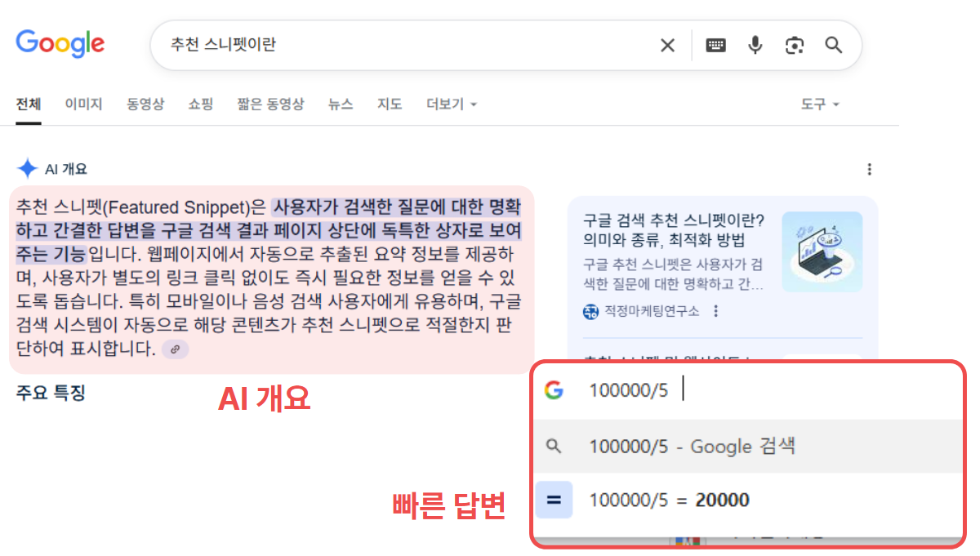Image resolution: width=980 pixels, height=556 pixels.
Task: Submit search using the magnifier icon
Action: click(x=834, y=45)
